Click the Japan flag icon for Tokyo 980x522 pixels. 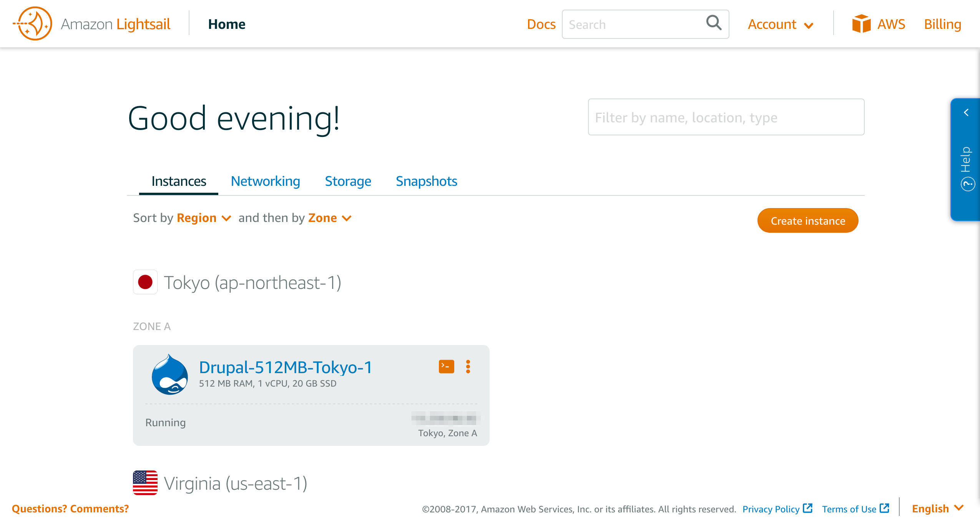click(x=145, y=282)
